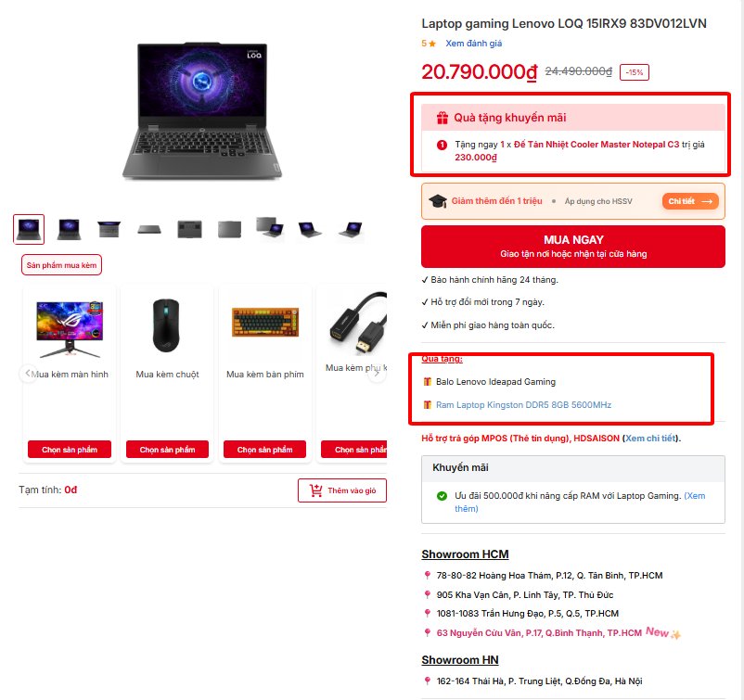Viewport: 744px width, 700px height.
Task: Click the green checkmark icon under Khuyến mãi
Action: click(x=442, y=496)
